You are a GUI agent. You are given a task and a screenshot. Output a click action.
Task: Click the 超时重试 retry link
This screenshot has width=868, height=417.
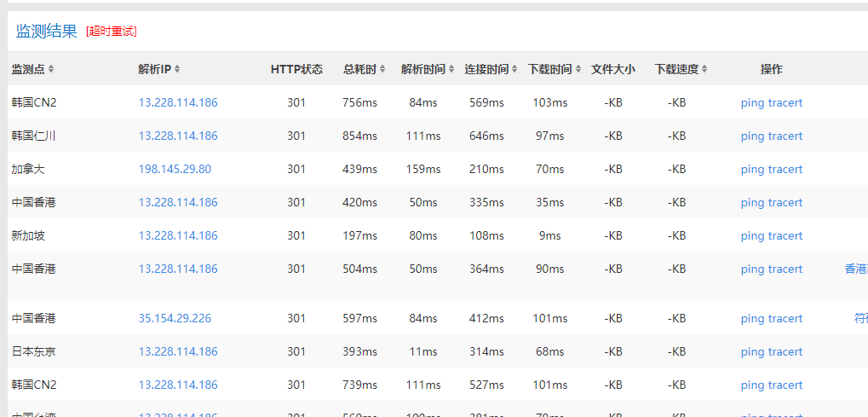pos(112,32)
